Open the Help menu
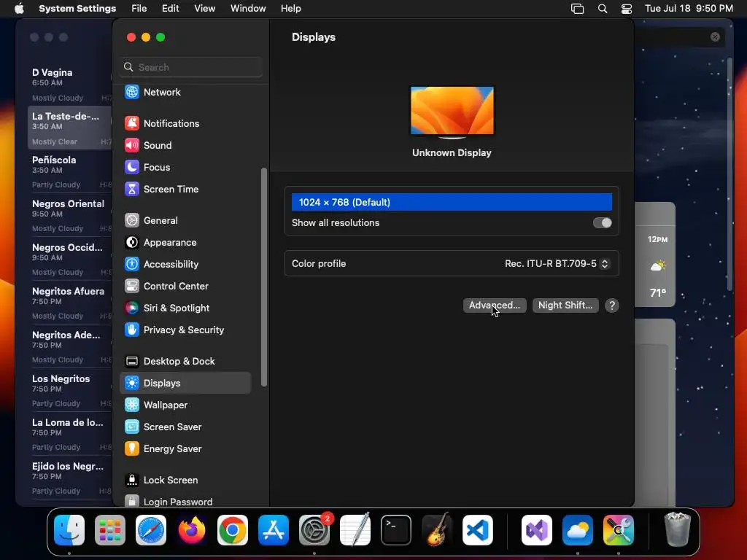This screenshot has height=560, width=747. pos(290,9)
